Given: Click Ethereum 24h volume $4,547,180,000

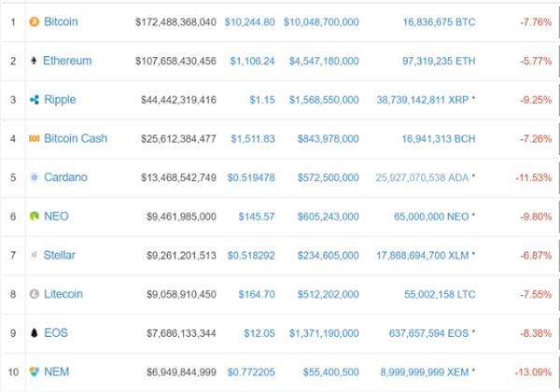Looking at the screenshot, I should coord(324,61).
